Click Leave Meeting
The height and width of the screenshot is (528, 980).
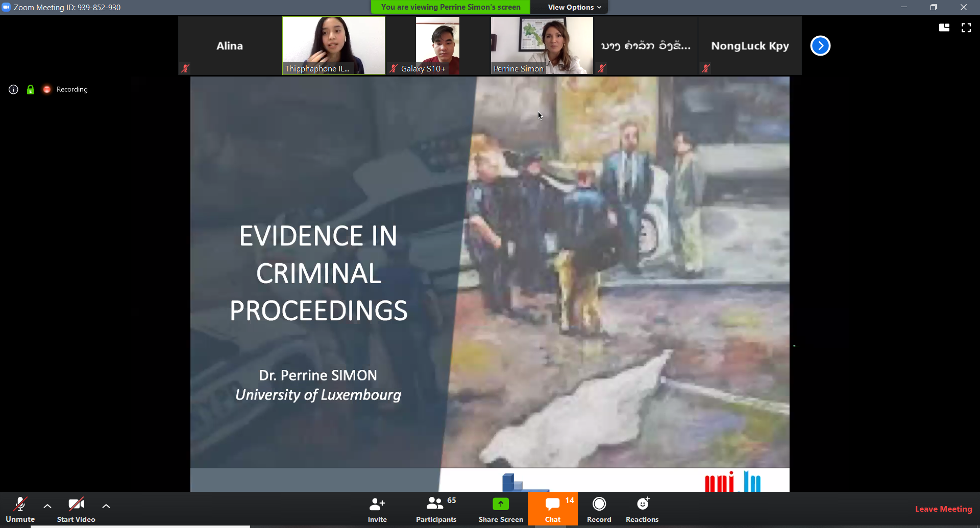click(943, 509)
